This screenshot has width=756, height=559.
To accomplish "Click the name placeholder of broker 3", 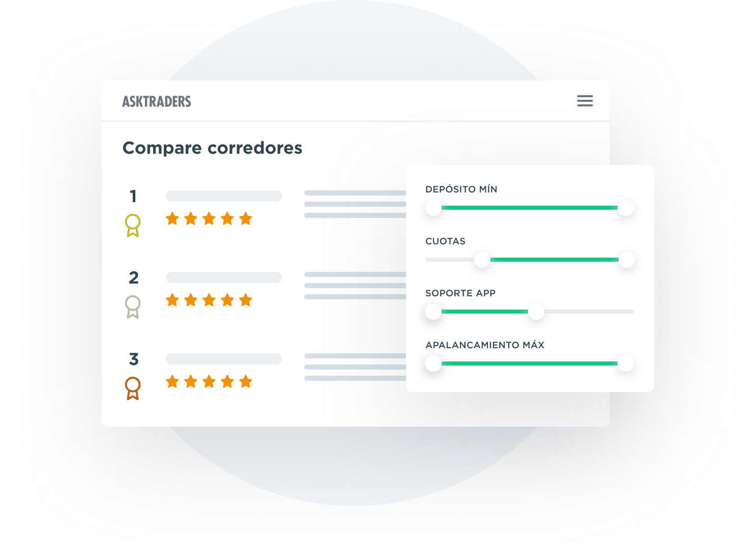I will (x=224, y=359).
